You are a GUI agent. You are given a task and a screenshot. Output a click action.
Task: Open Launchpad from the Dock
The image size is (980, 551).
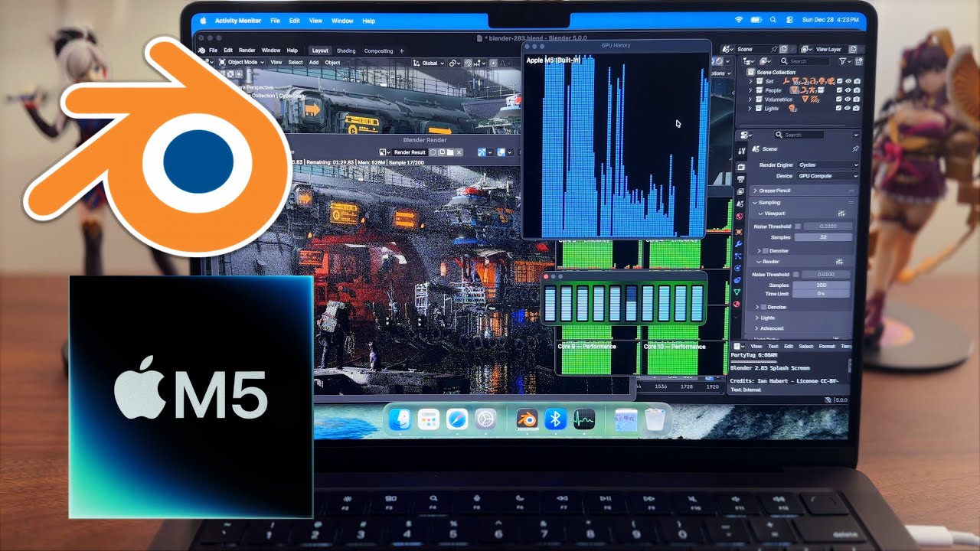coord(429,419)
